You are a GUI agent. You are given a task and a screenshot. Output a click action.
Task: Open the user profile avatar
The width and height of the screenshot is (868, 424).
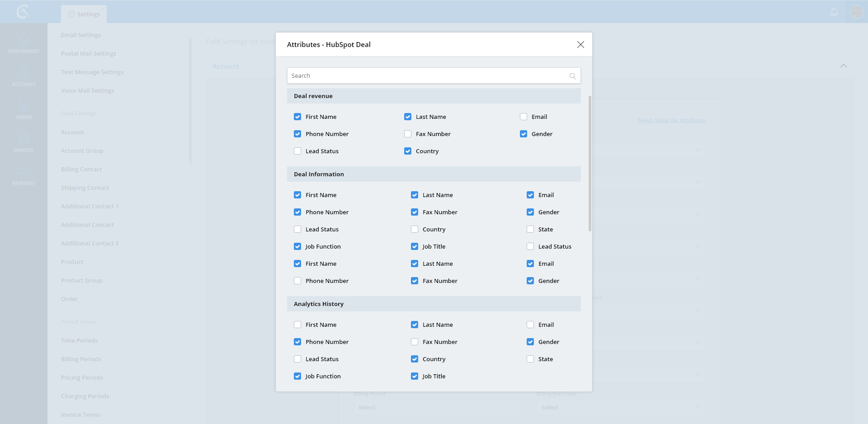(x=856, y=12)
